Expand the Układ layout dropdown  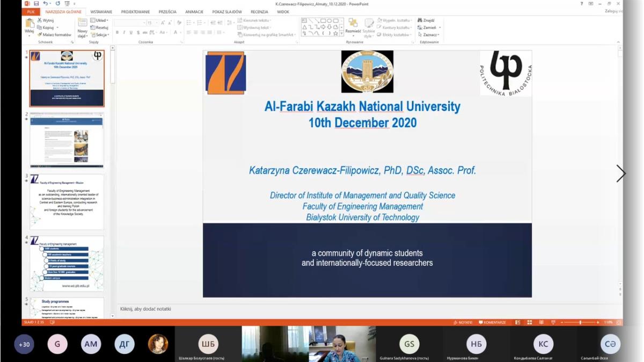tap(100, 20)
